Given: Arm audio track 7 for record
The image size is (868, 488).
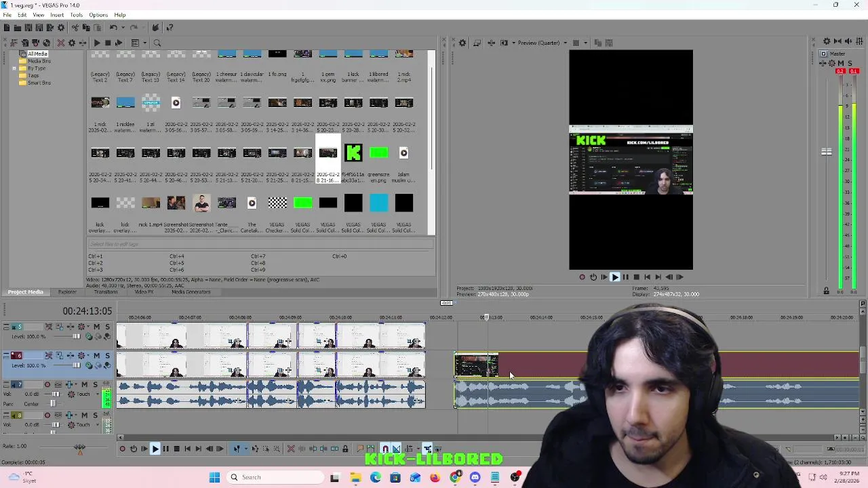Looking at the screenshot, I should coord(47,384).
